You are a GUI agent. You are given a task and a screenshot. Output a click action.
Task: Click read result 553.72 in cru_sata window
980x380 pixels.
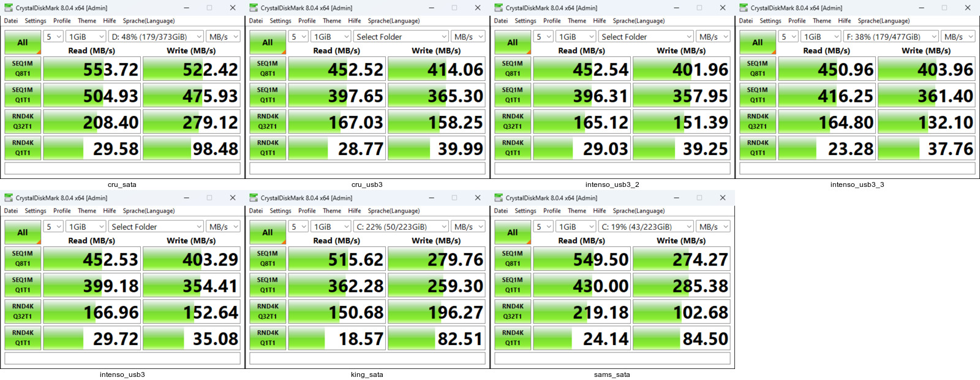click(x=92, y=69)
